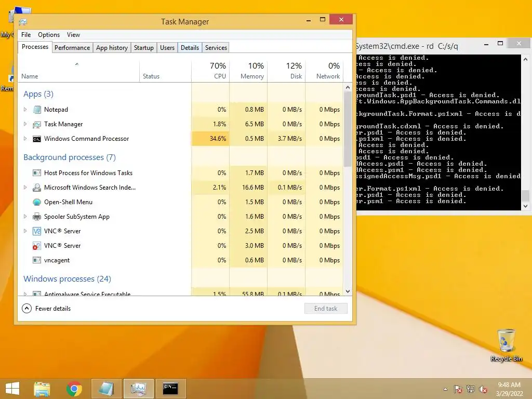Image resolution: width=532 pixels, height=399 pixels.
Task: Open File Explorer from the taskbar
Action: (42, 389)
